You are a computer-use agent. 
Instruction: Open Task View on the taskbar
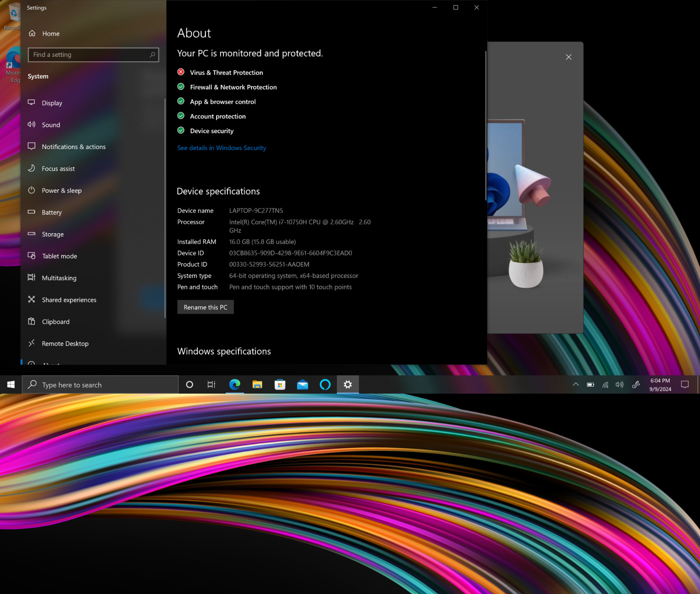[x=211, y=384]
